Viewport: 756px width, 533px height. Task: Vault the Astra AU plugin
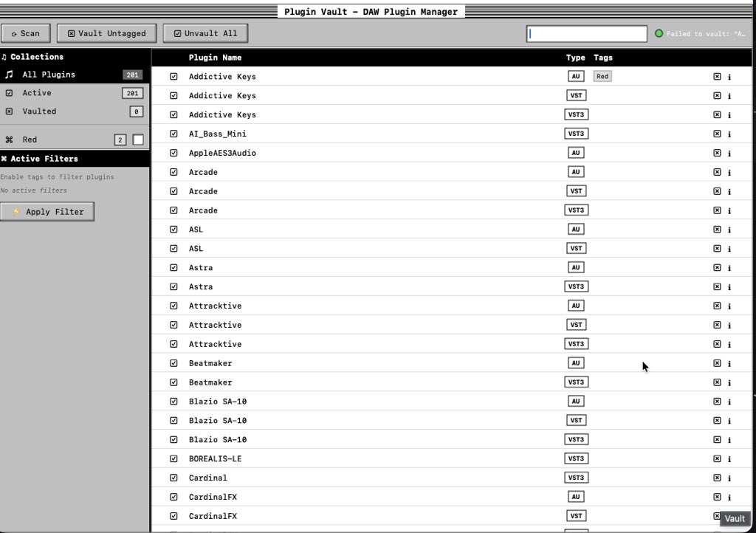tap(717, 267)
